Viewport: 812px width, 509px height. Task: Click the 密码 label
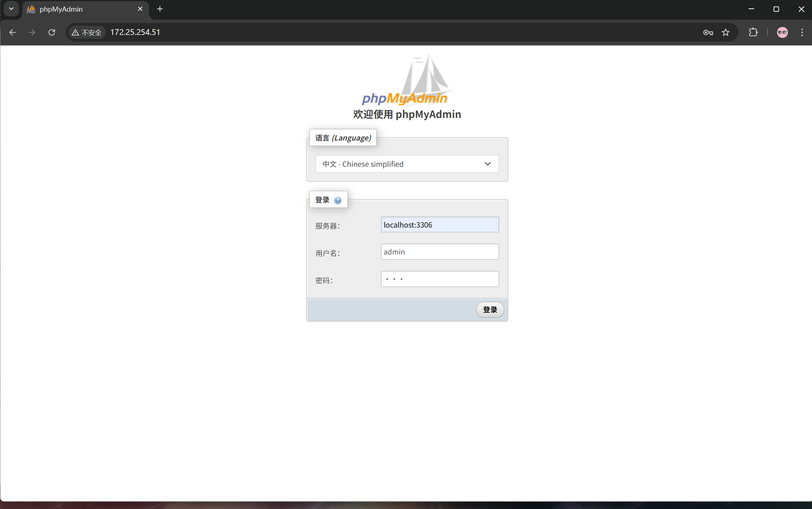324,281
